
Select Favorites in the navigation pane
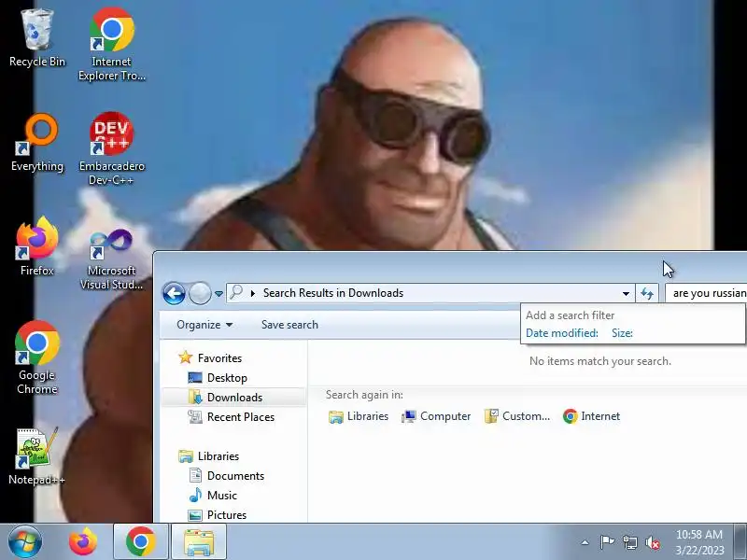click(x=210, y=358)
